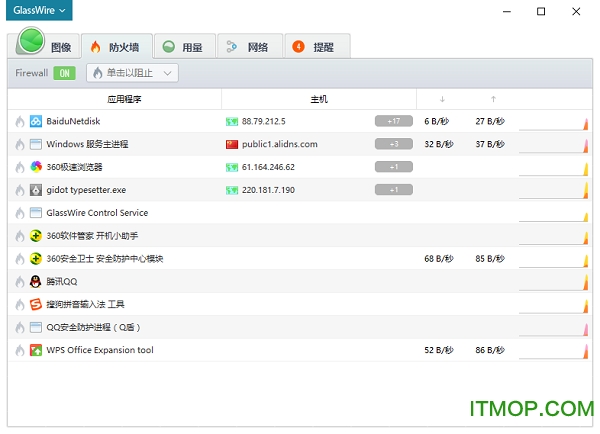Screen dimensions: 600x434
Task: Block 腾讯QQ using its flame icon
Action: click(19, 282)
